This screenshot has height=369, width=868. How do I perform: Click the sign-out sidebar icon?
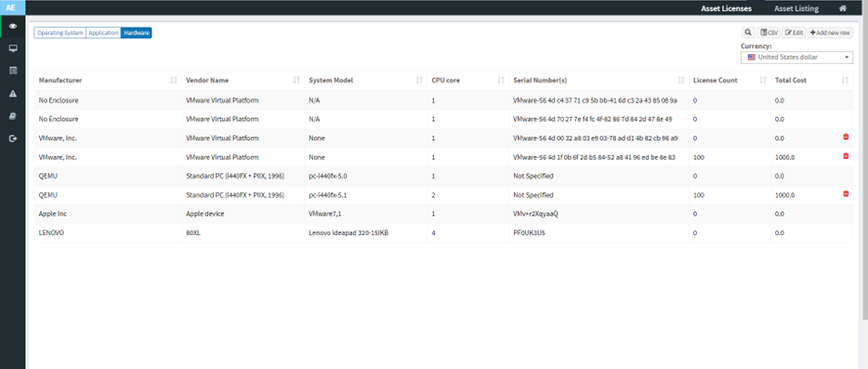pos(13,138)
